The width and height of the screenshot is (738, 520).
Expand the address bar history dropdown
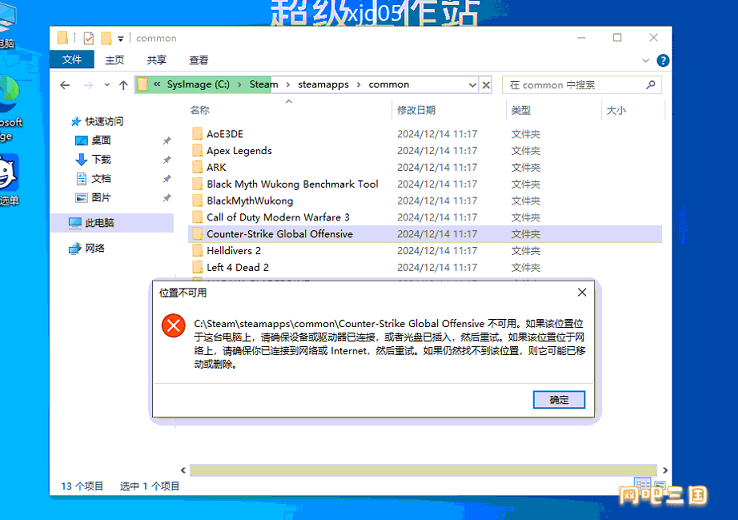(x=472, y=85)
